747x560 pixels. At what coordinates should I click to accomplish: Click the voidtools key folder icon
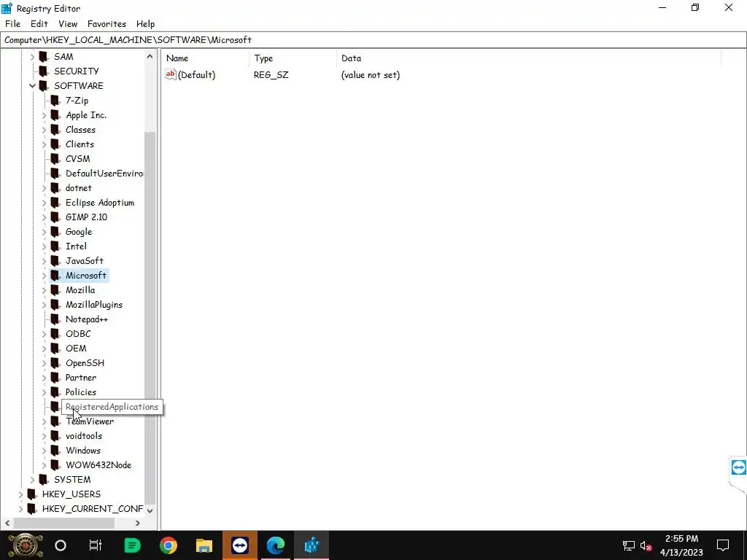pyautogui.click(x=55, y=436)
